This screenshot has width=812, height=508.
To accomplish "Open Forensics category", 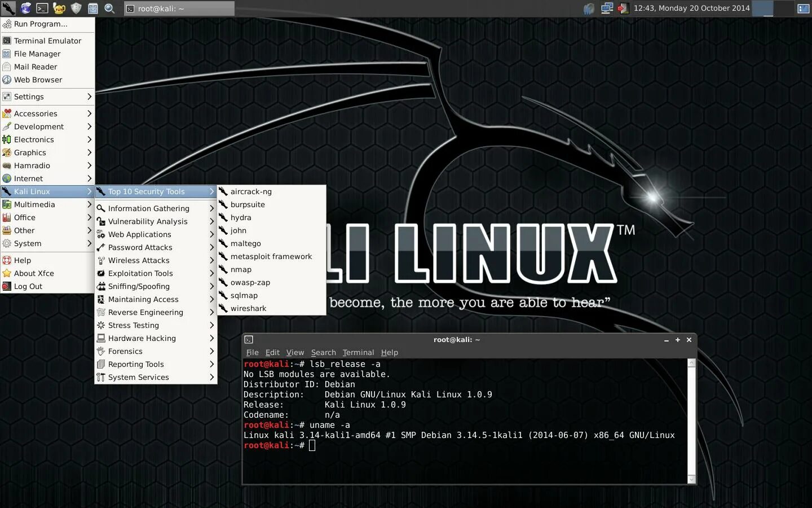I will [x=156, y=351].
